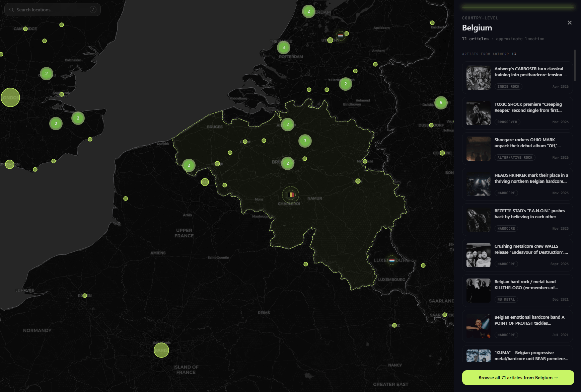Screen dimensions: 581x392
Task: Open the cluster of 5 near Duisburg
Action: [441, 103]
